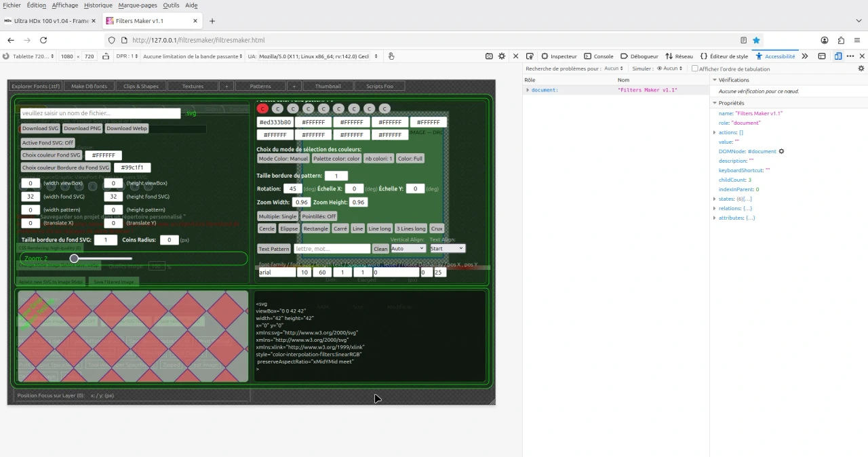
Task: Open the Simuler Aucun dropdown
Action: 669,68
